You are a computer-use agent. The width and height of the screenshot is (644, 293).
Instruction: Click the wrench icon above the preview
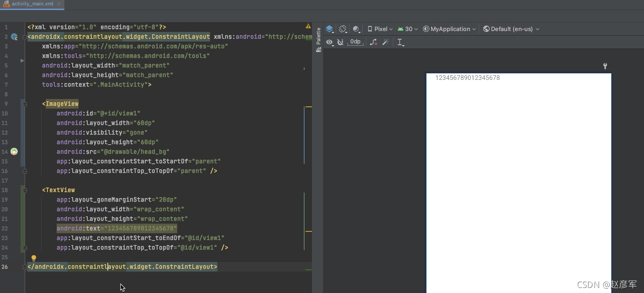click(x=605, y=66)
